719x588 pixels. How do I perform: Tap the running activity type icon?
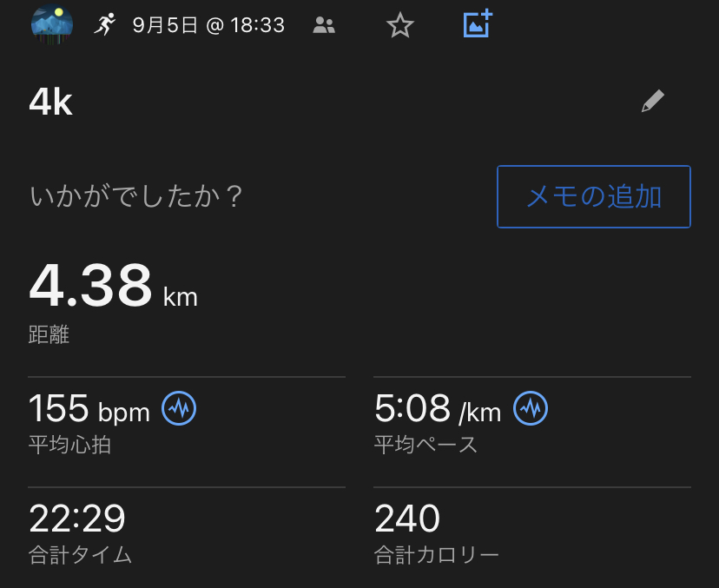pyautogui.click(x=105, y=25)
